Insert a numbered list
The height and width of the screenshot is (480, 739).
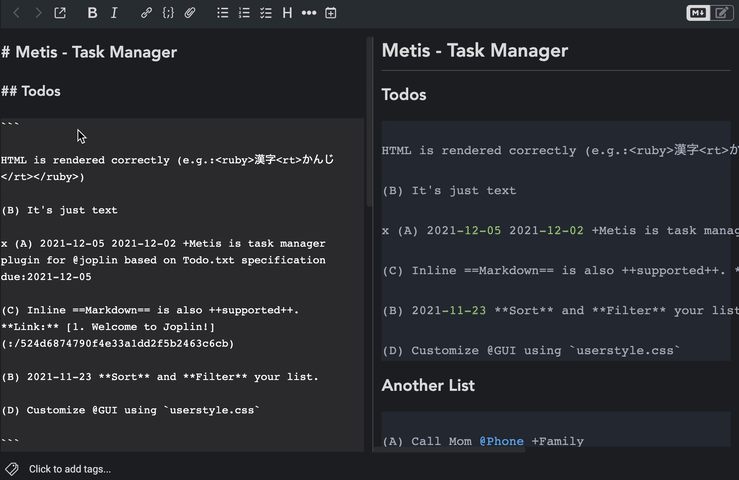[x=244, y=13]
